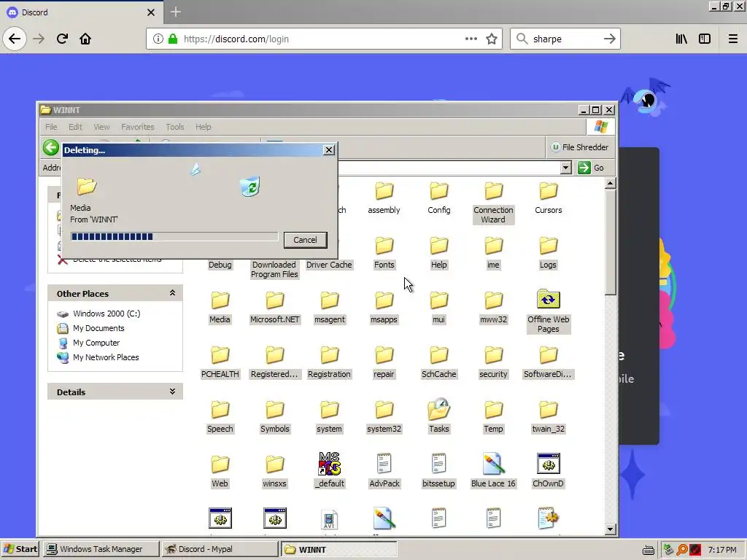Open the Offline Web Pages folder

pos(549,311)
